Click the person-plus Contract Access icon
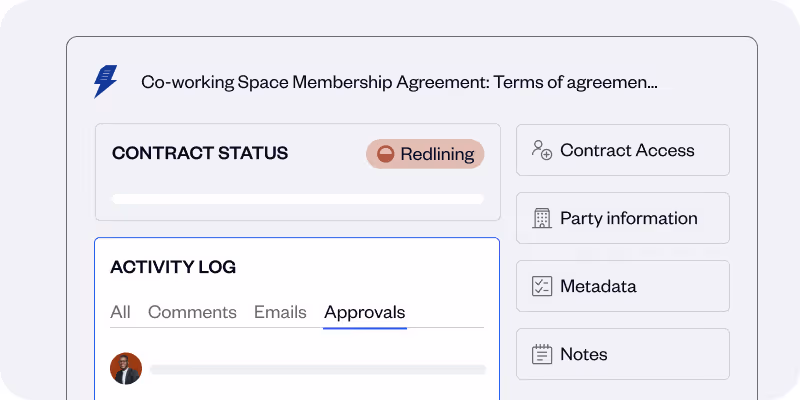The height and width of the screenshot is (400, 800). click(542, 151)
